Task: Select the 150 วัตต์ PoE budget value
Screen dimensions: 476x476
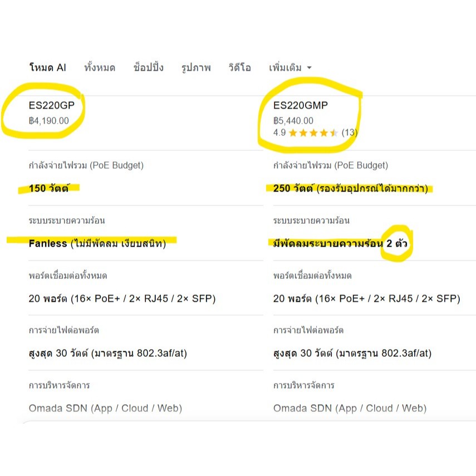Action: 49,188
